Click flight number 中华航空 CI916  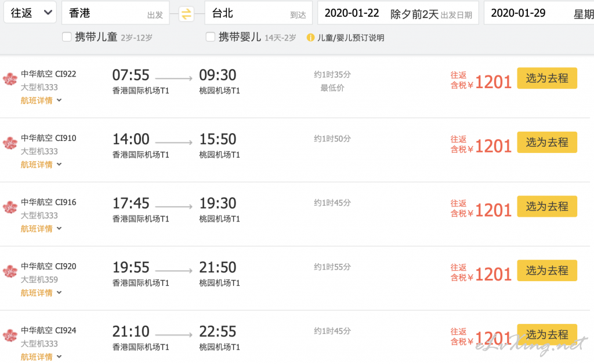click(x=49, y=202)
